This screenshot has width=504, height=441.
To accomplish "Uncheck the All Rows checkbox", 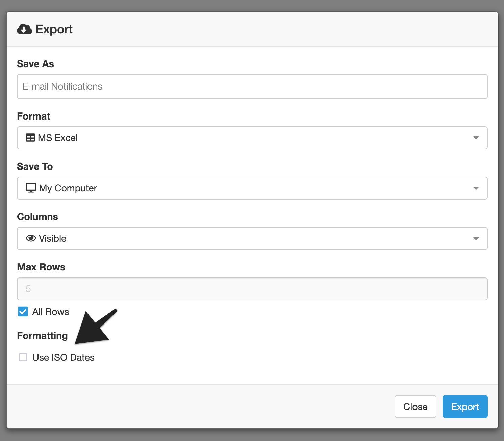I will click(x=23, y=312).
